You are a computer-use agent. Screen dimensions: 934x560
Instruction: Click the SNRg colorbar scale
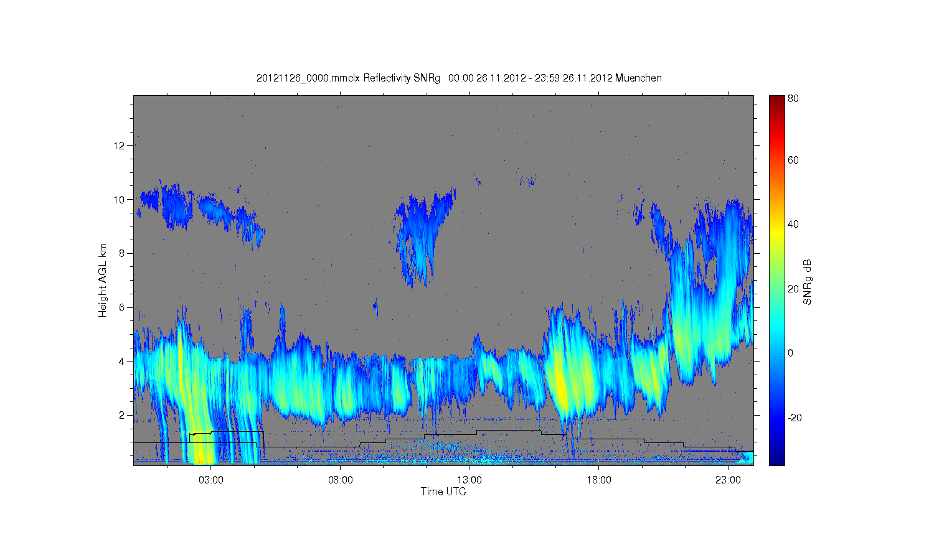point(776,280)
